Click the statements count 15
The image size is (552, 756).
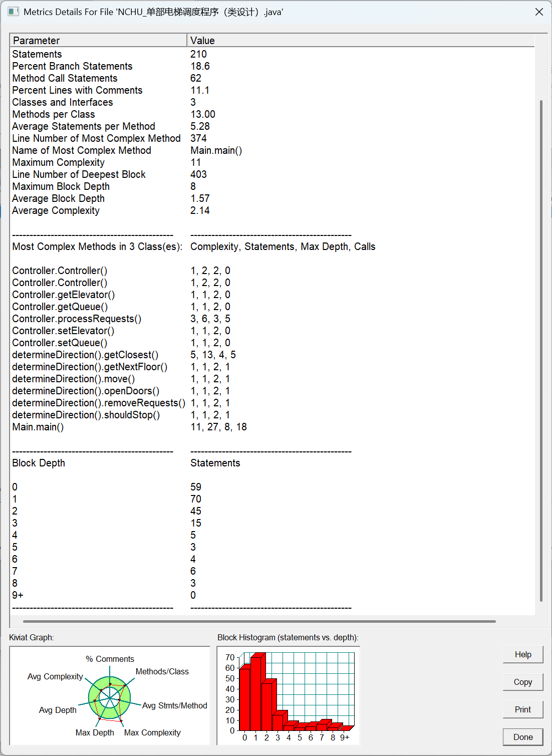coord(196,523)
